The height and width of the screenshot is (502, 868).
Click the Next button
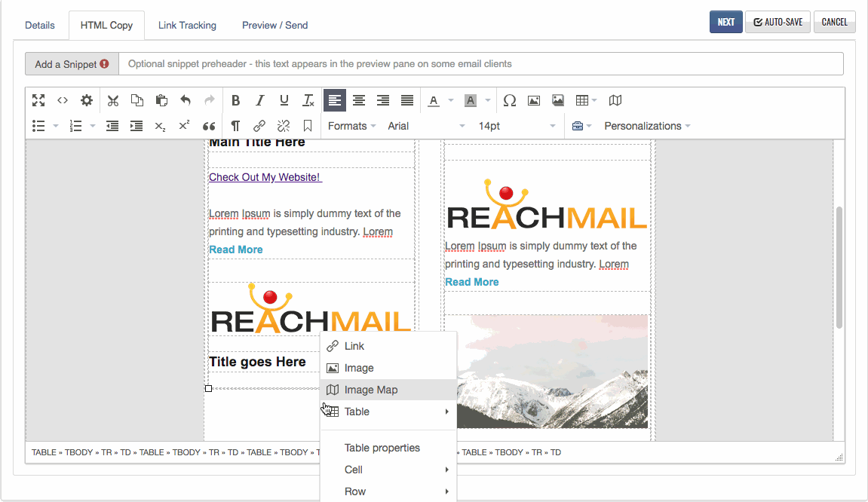tap(725, 22)
